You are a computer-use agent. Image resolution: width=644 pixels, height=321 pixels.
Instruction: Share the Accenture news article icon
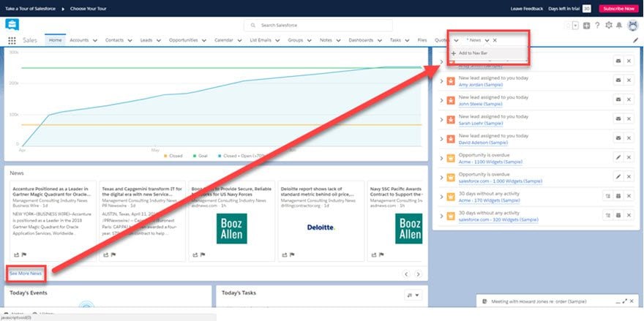coord(16,255)
